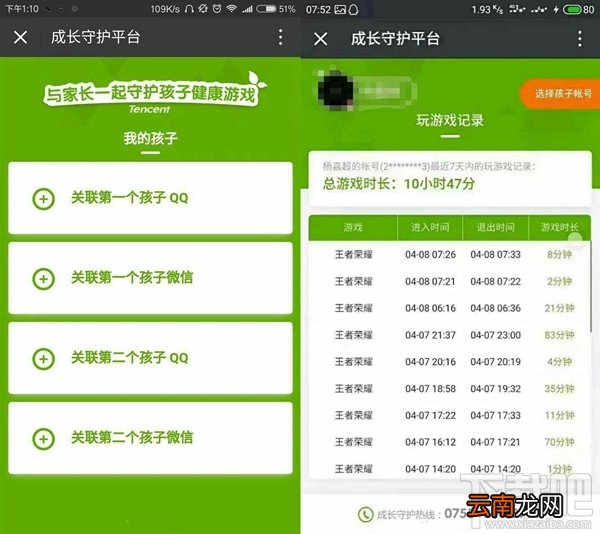Tap the exit time 04-07 23:00

pos(495,335)
